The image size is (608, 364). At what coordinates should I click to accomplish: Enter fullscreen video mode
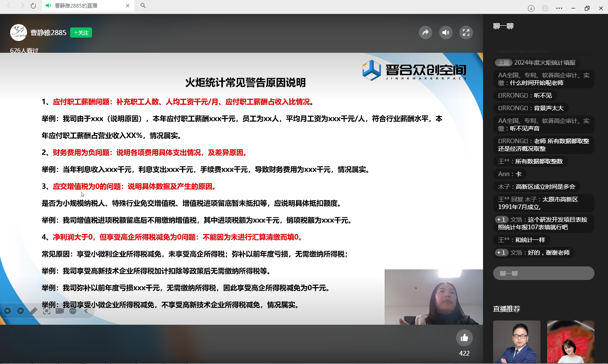[466, 33]
